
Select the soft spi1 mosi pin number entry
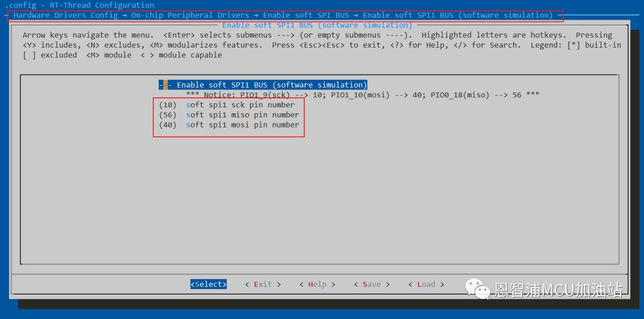point(229,125)
